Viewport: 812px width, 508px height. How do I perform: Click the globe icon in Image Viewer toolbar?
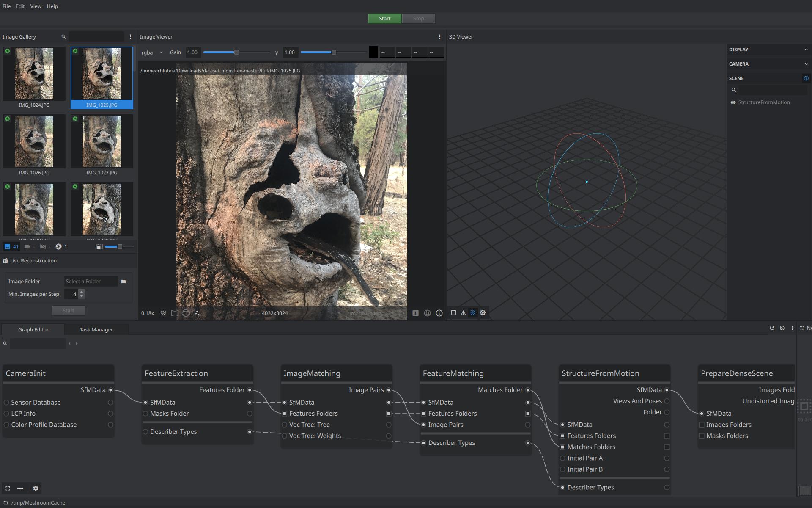click(427, 313)
